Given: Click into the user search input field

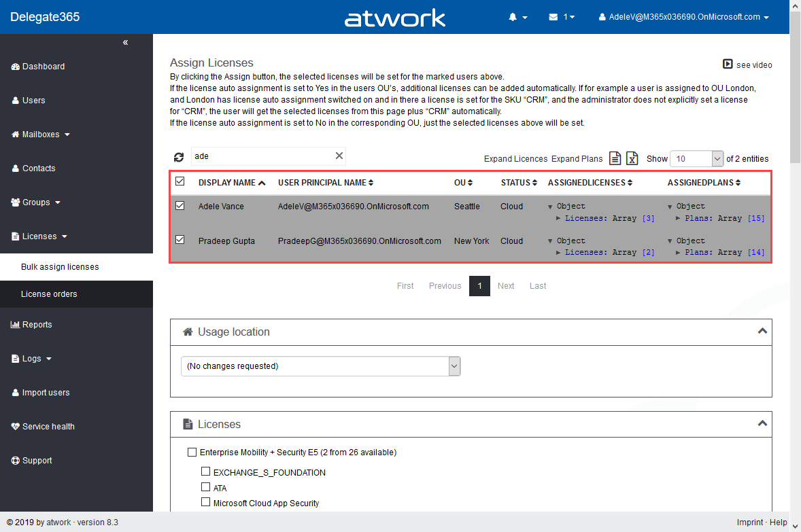Looking at the screenshot, I should point(262,156).
